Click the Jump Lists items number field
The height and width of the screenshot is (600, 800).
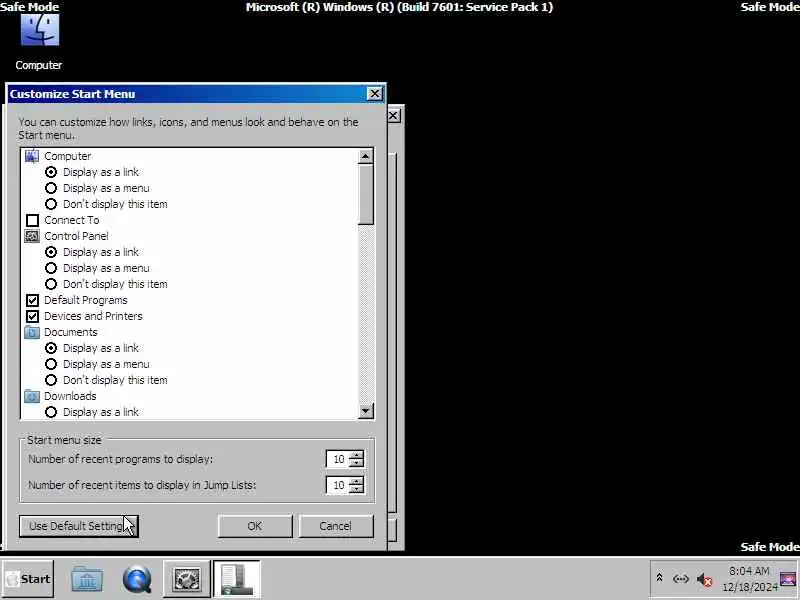click(x=338, y=485)
